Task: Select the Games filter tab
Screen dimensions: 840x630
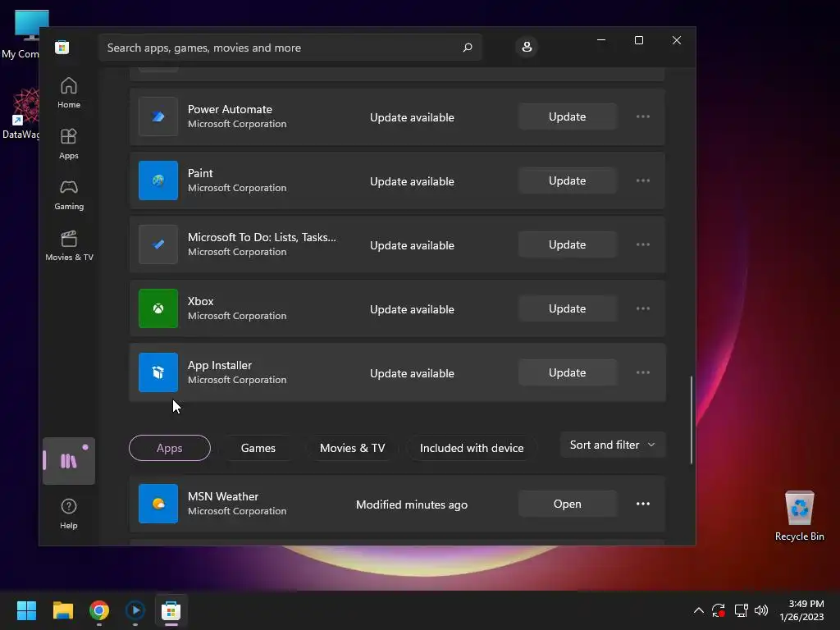Action: tap(258, 448)
